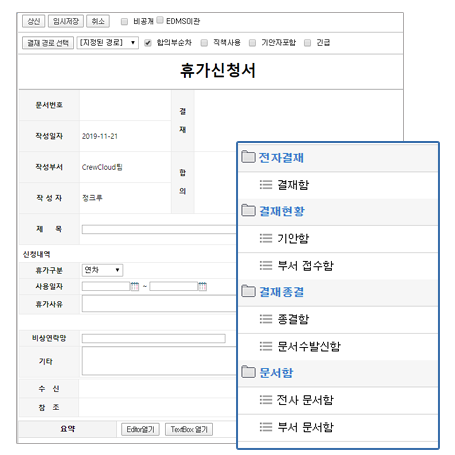The image size is (455, 455).
Task: Tick the 긴급 checkbox
Action: point(308,43)
